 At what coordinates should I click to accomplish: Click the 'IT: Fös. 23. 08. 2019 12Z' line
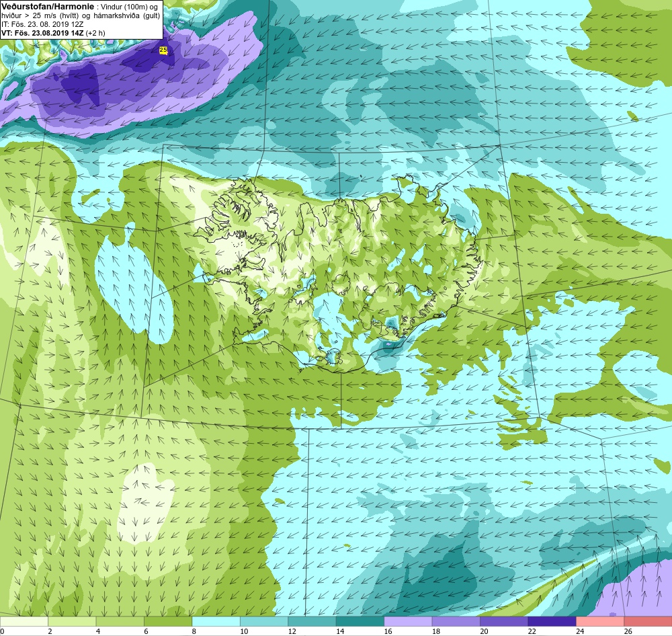coord(42,24)
